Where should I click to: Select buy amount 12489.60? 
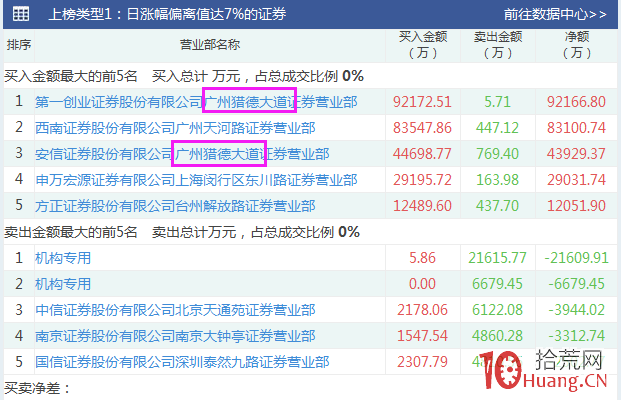coord(422,206)
